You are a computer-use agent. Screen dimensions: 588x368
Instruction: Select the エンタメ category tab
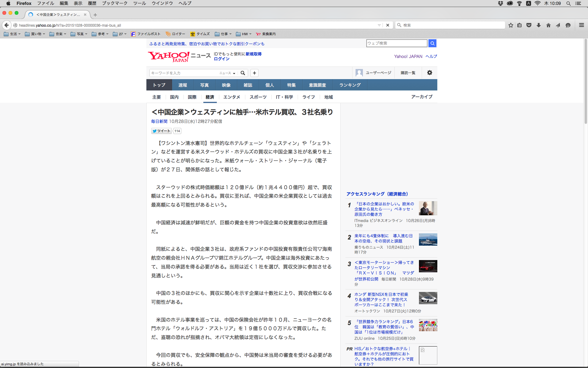point(232,97)
